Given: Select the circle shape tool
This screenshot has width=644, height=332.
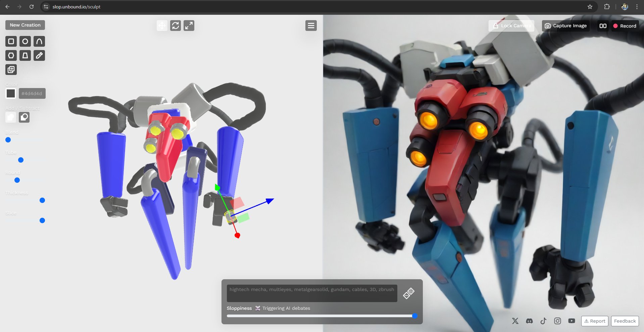Looking at the screenshot, I should (25, 41).
